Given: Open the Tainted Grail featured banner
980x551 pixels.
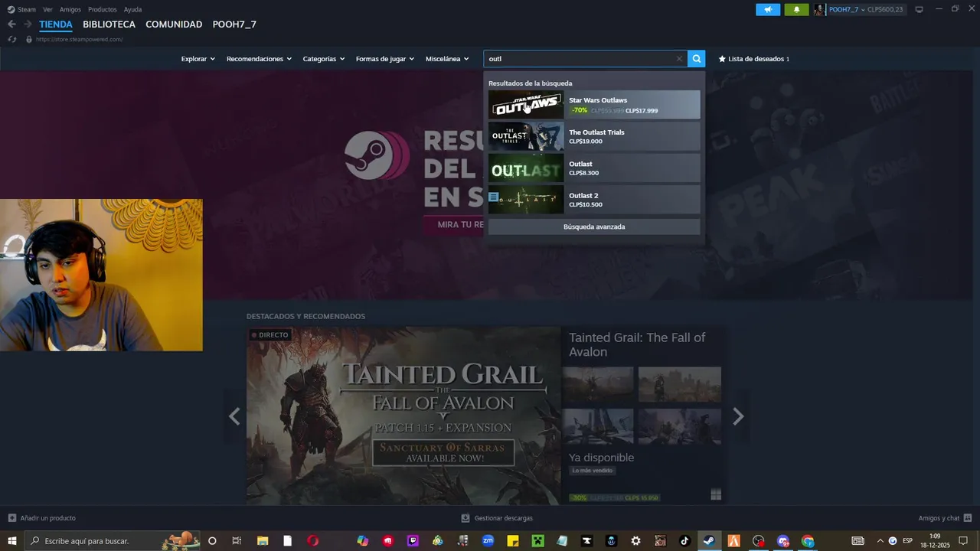Looking at the screenshot, I should pos(403,416).
